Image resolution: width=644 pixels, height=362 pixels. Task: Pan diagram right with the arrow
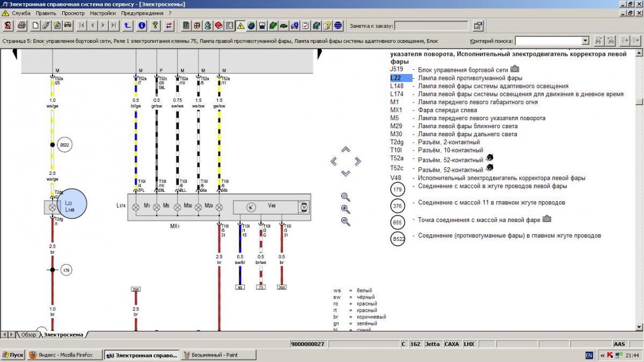(x=358, y=161)
